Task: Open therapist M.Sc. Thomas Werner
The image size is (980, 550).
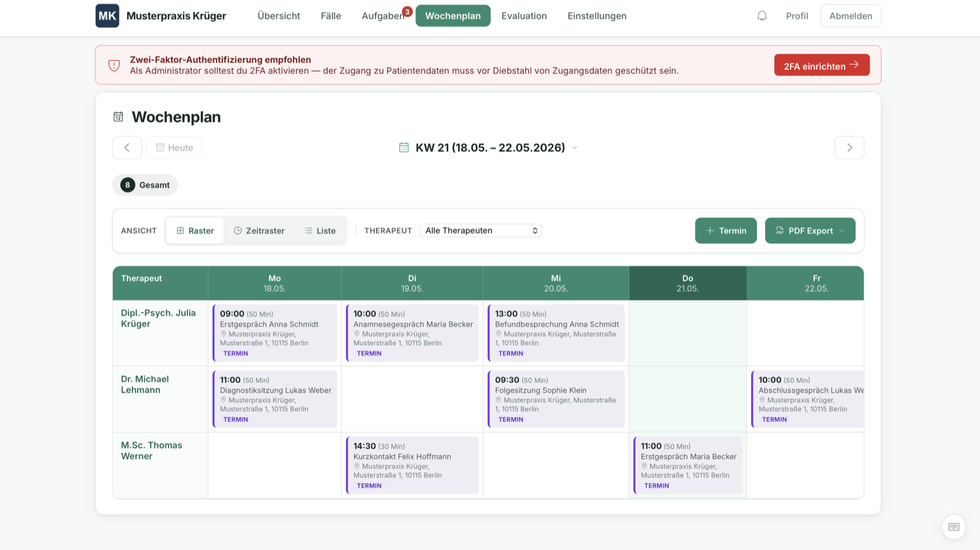Action: click(151, 451)
